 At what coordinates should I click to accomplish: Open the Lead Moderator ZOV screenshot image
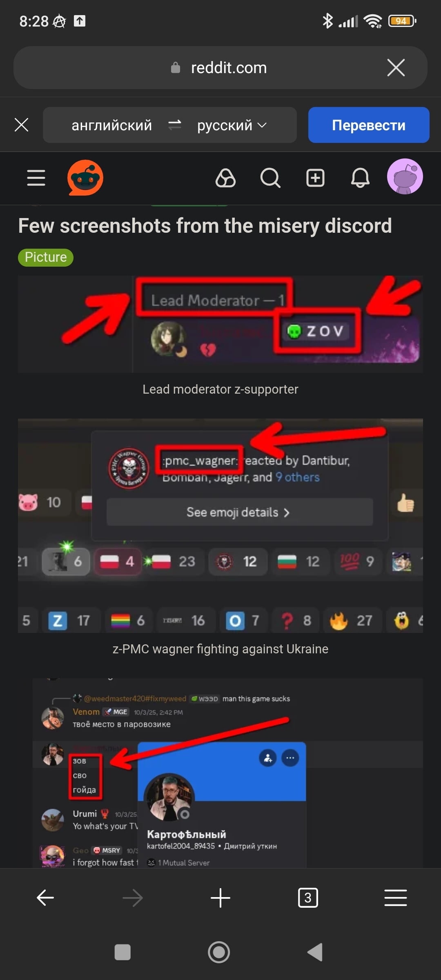[220, 324]
